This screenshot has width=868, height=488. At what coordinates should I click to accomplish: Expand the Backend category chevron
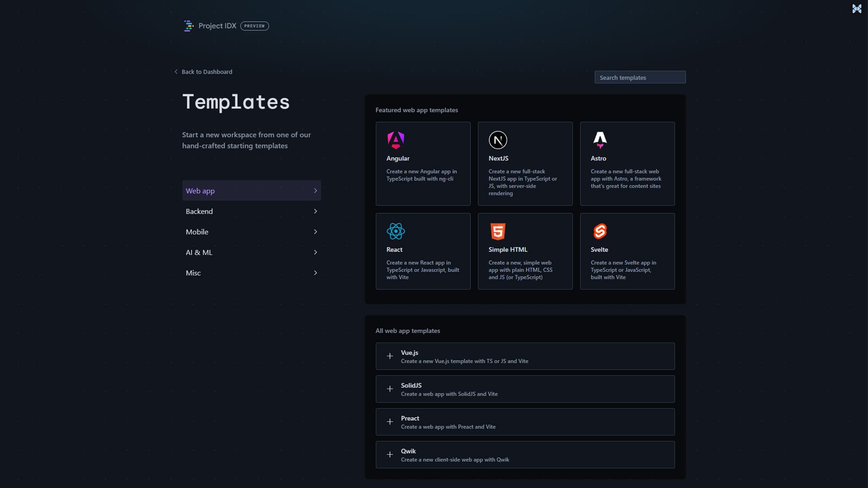(316, 211)
